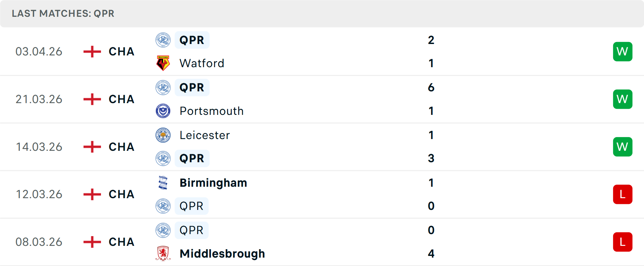Open the Middlesbrough team link
The image size is (644, 266).
tap(222, 254)
